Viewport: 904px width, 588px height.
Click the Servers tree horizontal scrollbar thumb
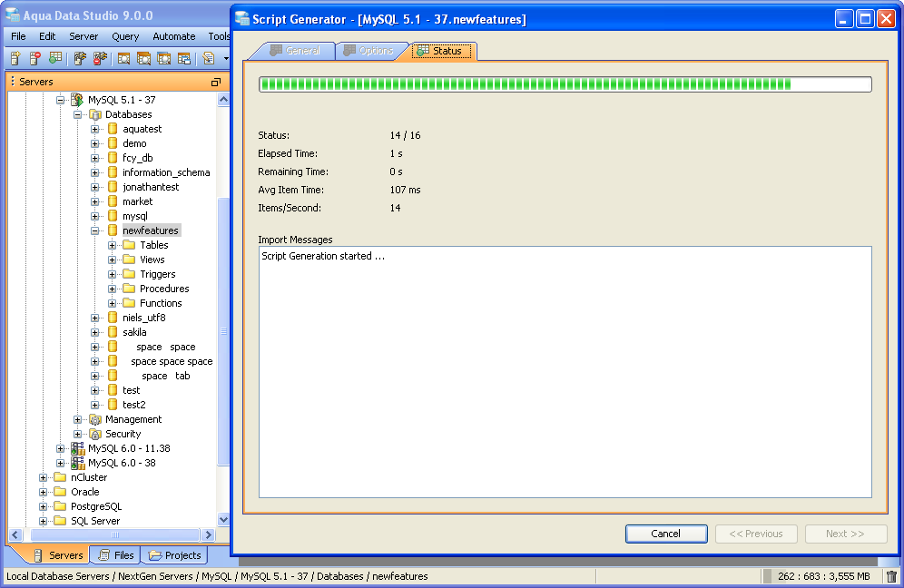pyautogui.click(x=114, y=535)
